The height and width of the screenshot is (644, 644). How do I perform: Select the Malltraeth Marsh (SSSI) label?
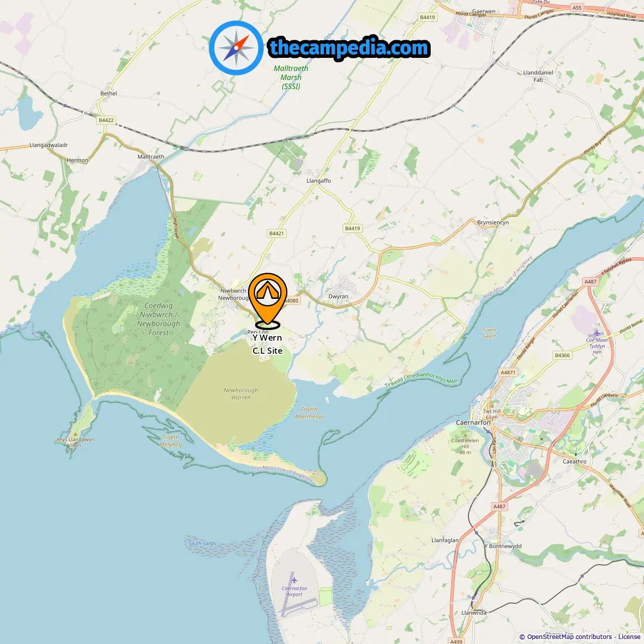(291, 77)
